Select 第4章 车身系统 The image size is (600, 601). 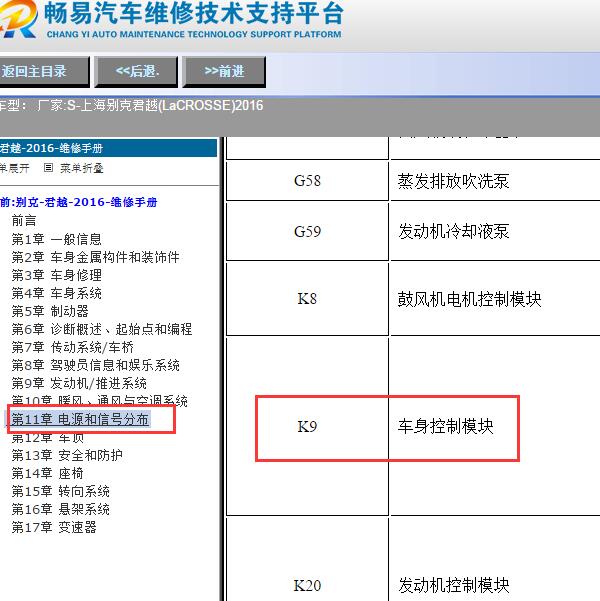pyautogui.click(x=56, y=293)
